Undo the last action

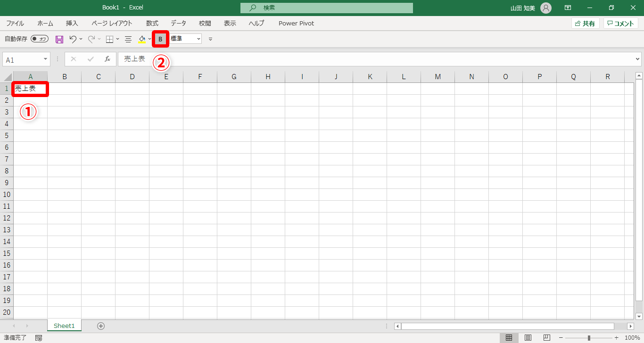tap(73, 39)
